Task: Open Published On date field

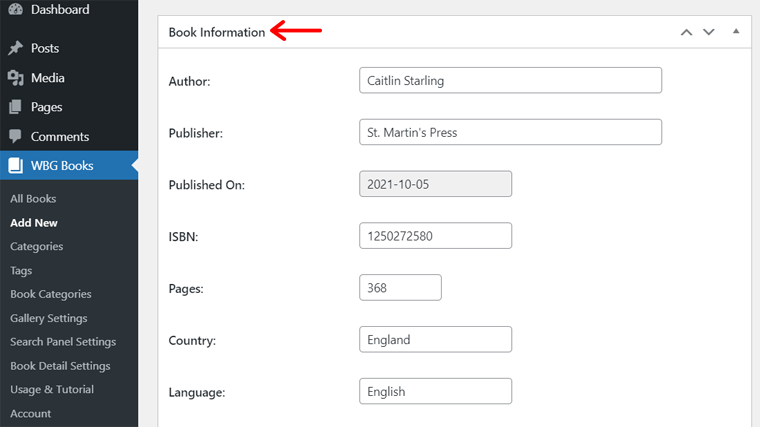Action: coord(435,184)
